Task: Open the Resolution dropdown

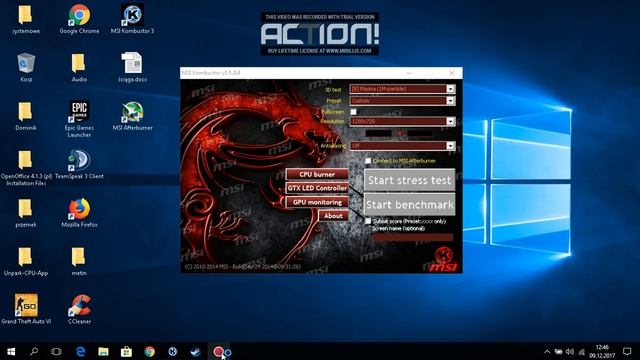Action: [x=402, y=121]
